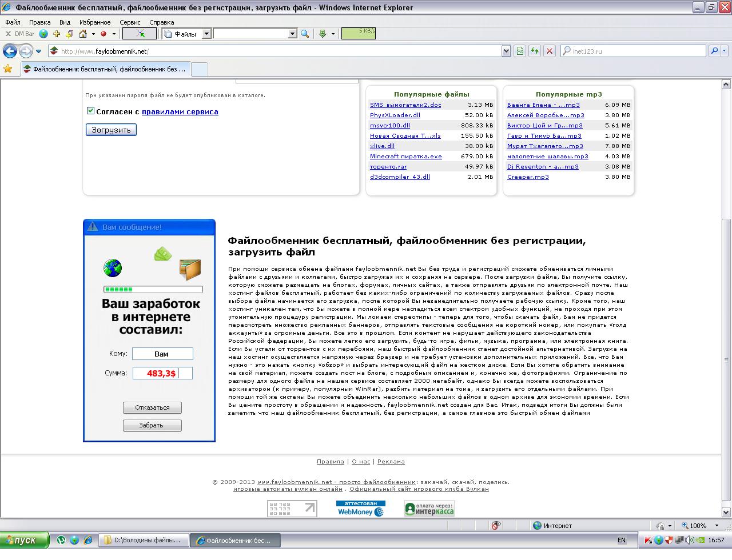This screenshot has height=560, width=732.
Task: Click the 5 KB/s speed indicator
Action: click(x=359, y=33)
